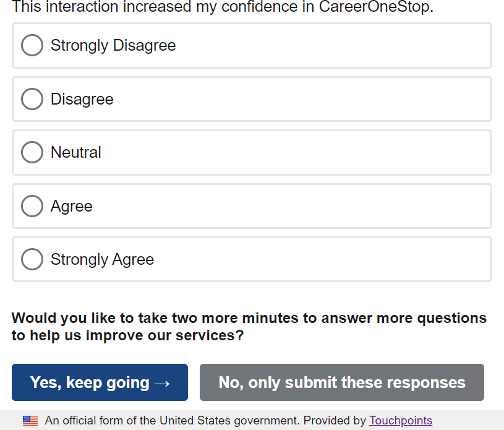Screen dimensions: 504x430
Task: Submit with No, only submit these responses
Action: click(341, 382)
